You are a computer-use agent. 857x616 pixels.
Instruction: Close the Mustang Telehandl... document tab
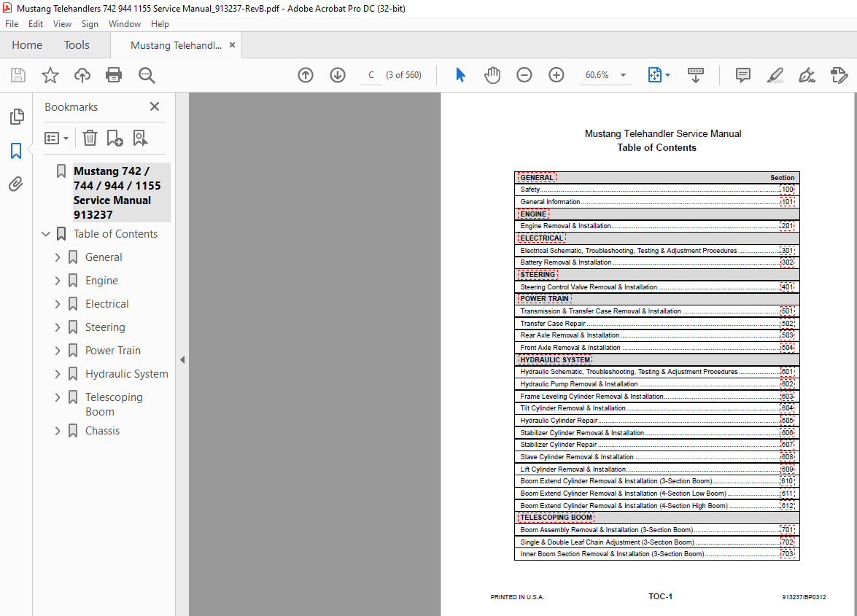(232, 44)
